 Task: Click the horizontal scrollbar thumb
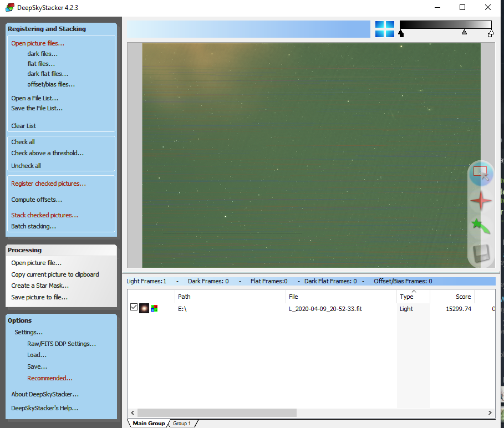click(217, 412)
